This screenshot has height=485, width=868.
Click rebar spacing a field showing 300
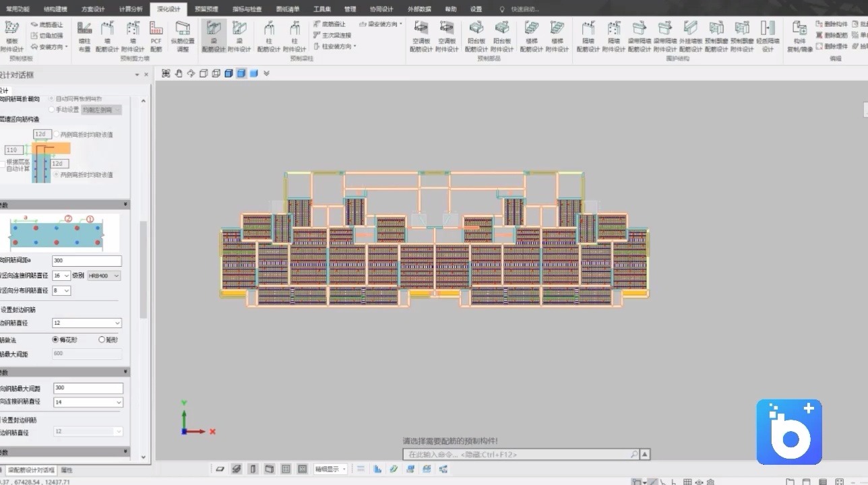point(87,261)
